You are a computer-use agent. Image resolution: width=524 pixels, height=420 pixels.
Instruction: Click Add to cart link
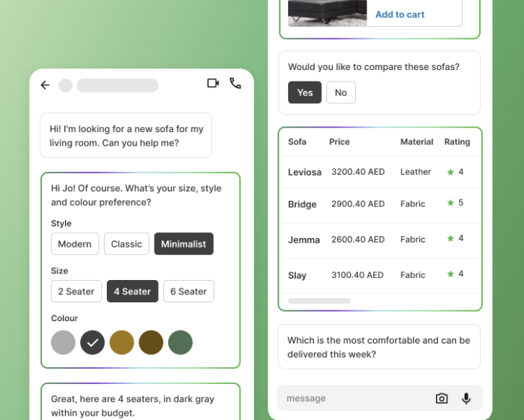[400, 14]
